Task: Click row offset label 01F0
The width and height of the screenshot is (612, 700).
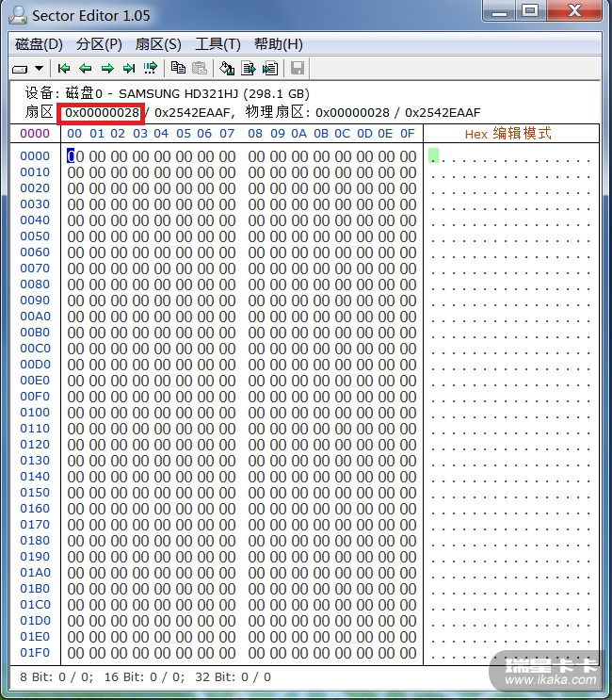Action: tap(35, 653)
